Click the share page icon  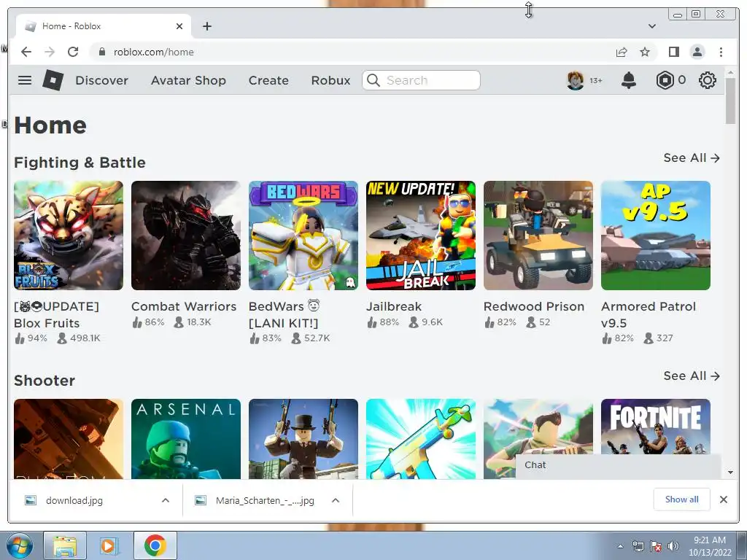click(x=622, y=52)
